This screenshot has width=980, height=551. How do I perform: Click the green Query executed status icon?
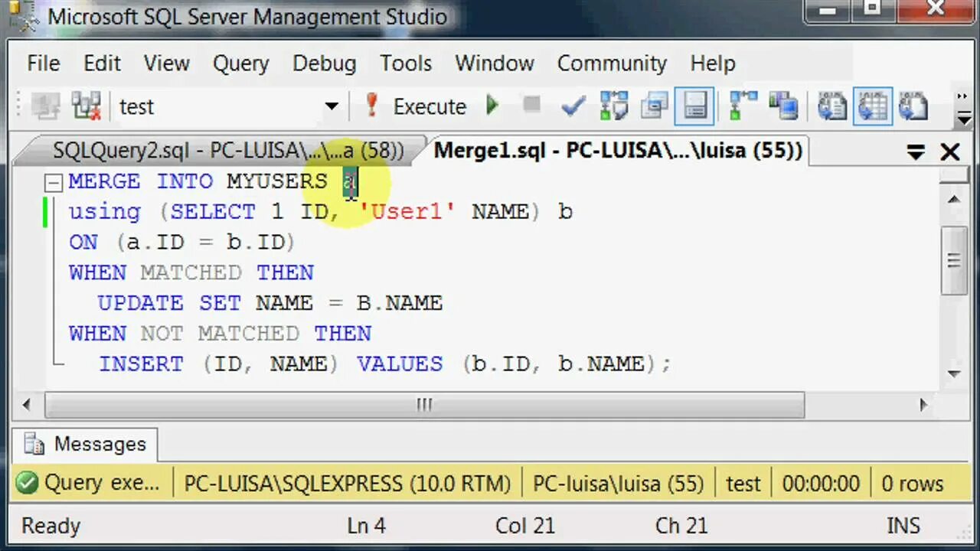click(28, 484)
